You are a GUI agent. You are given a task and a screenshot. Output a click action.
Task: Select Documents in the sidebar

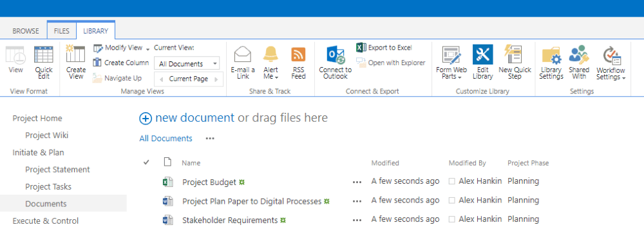click(x=46, y=204)
